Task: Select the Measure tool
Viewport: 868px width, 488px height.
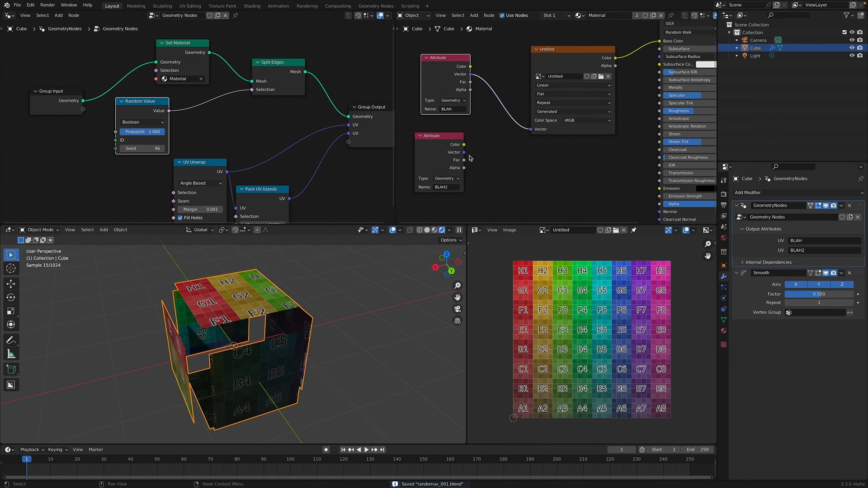Action: tap(11, 354)
